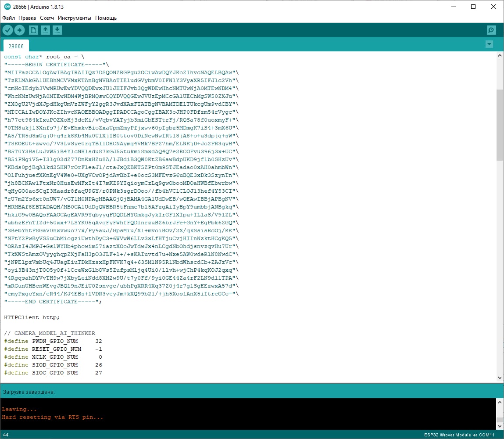Open the Файл menu
Screen dimensions: 504x439
point(8,18)
